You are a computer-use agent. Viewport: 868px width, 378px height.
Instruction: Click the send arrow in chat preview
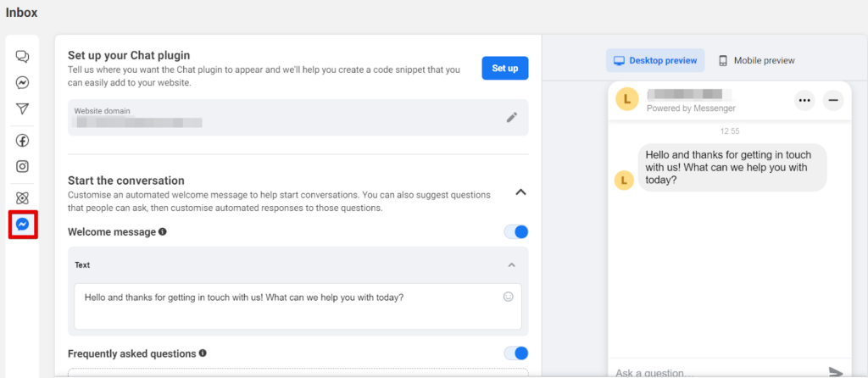[836, 372]
